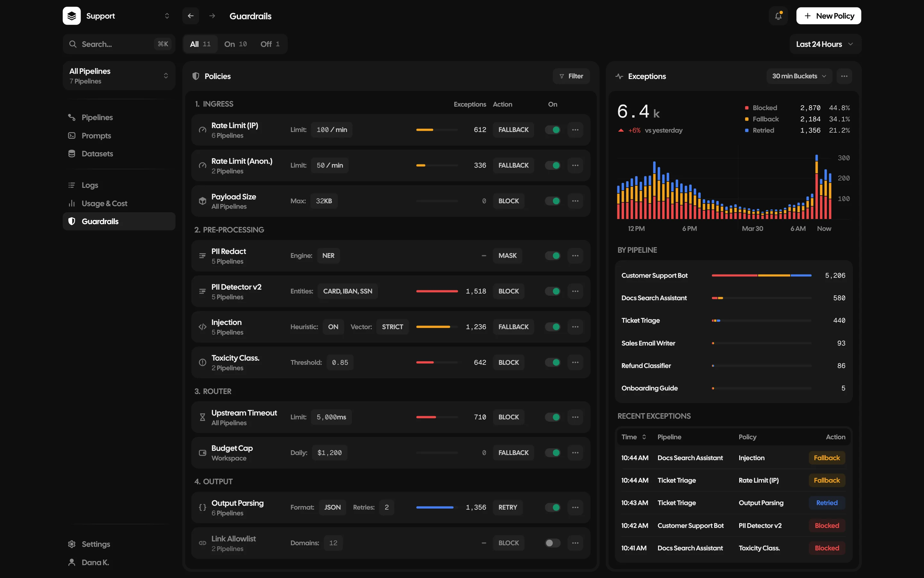Click the Link Allowlist link icon
Image resolution: width=924 pixels, height=578 pixels.
[x=202, y=543]
